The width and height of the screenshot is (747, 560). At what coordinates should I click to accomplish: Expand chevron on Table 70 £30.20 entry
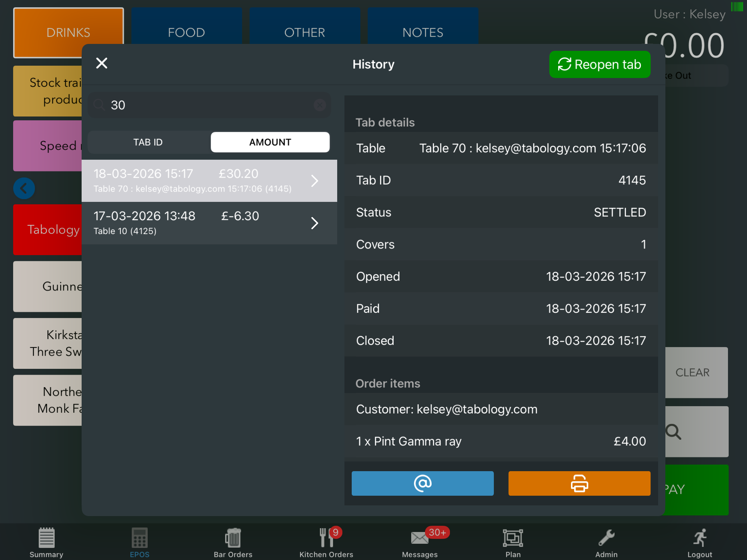pos(314,181)
